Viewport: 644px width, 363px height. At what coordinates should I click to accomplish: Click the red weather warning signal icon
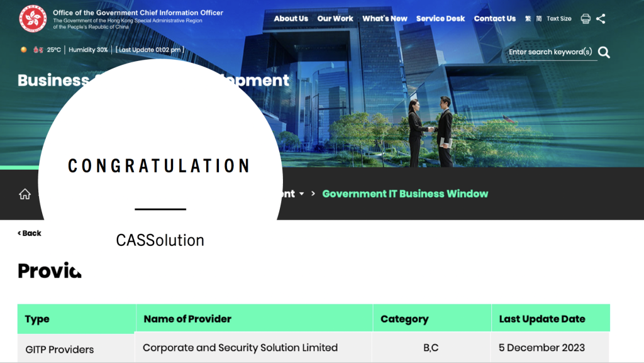[x=38, y=50]
